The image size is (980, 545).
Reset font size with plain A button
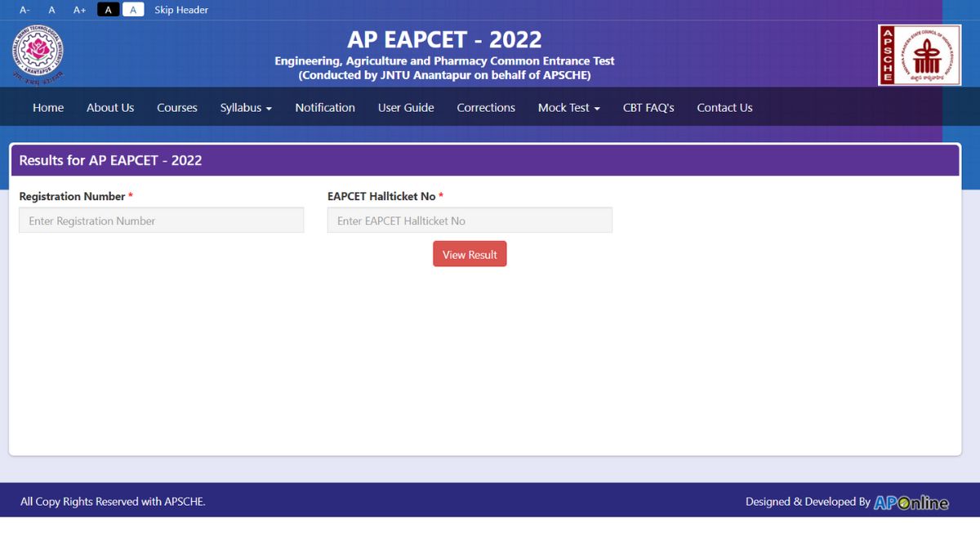point(51,10)
